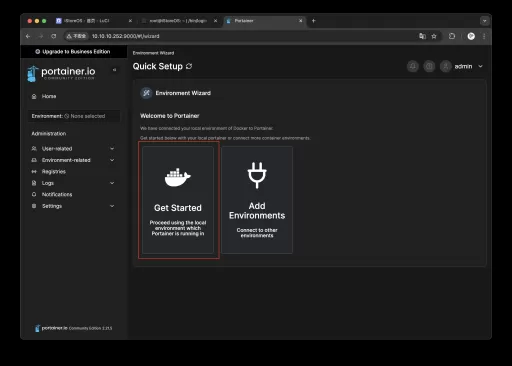This screenshot has width=512, height=366.
Task: Click the Welcome to Portainer heading
Action: pos(170,116)
